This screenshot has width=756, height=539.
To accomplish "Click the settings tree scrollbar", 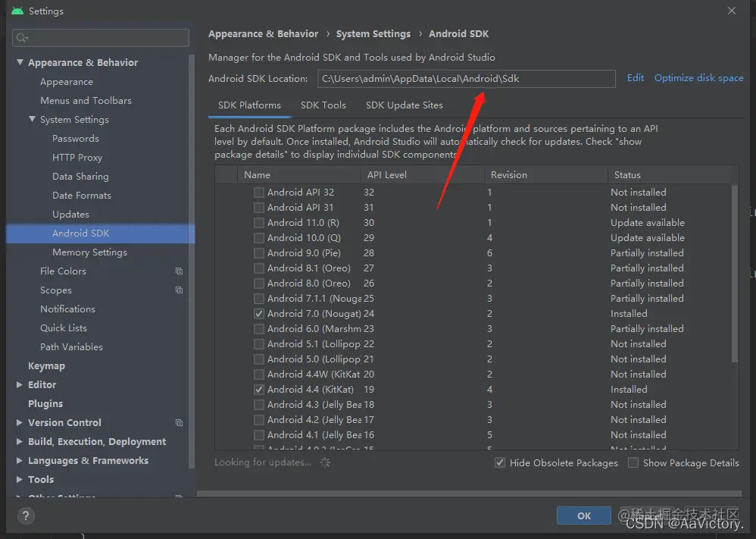I will click(192, 261).
